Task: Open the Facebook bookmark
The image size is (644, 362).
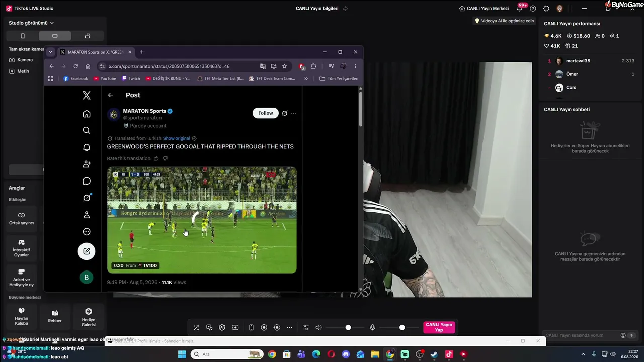Action: pos(75,78)
